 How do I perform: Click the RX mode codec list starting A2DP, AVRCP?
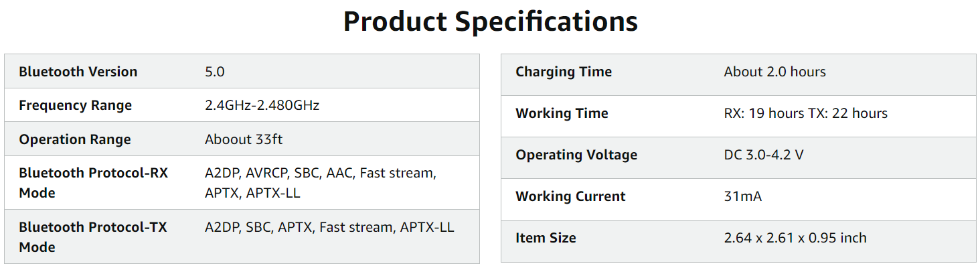pyautogui.click(x=321, y=183)
